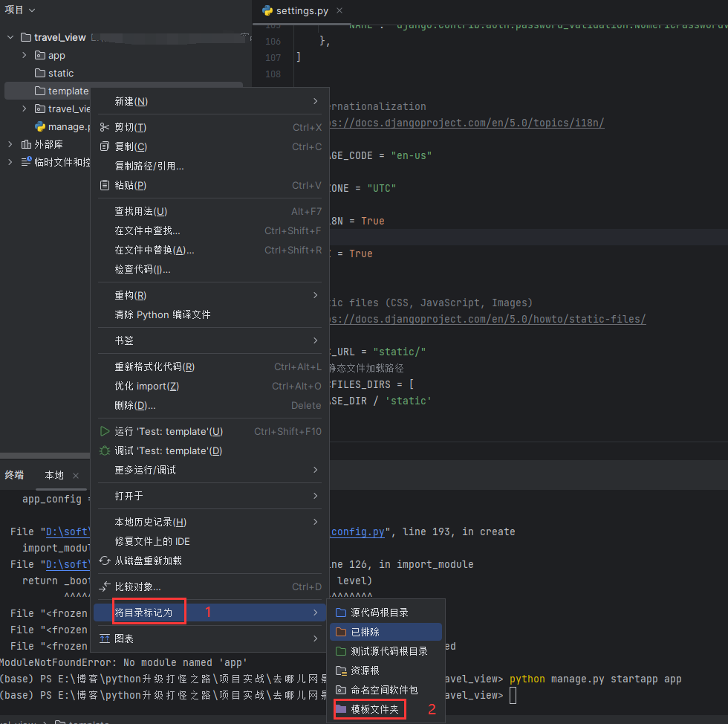Screen dimensions: 728x724
Task: Choose 检查代码(I)... menu entry
Action: pyautogui.click(x=209, y=269)
